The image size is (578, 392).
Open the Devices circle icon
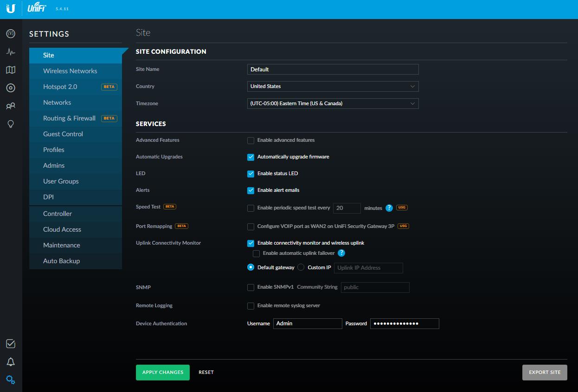tap(11, 88)
